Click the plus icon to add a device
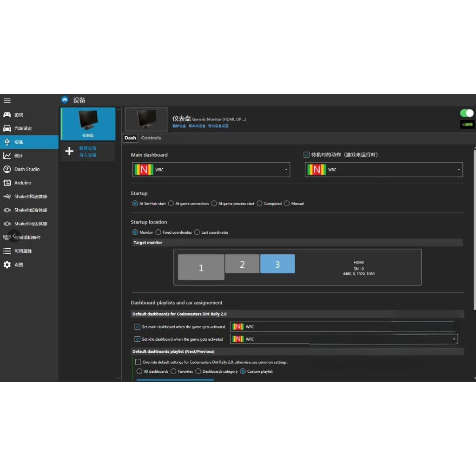This screenshot has width=476, height=476. click(69, 151)
